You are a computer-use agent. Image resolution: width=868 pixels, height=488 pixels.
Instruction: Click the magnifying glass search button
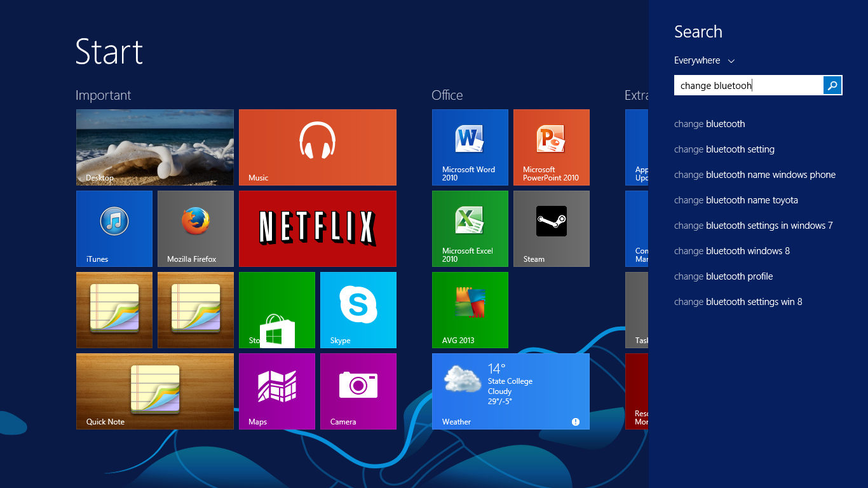[x=832, y=85]
